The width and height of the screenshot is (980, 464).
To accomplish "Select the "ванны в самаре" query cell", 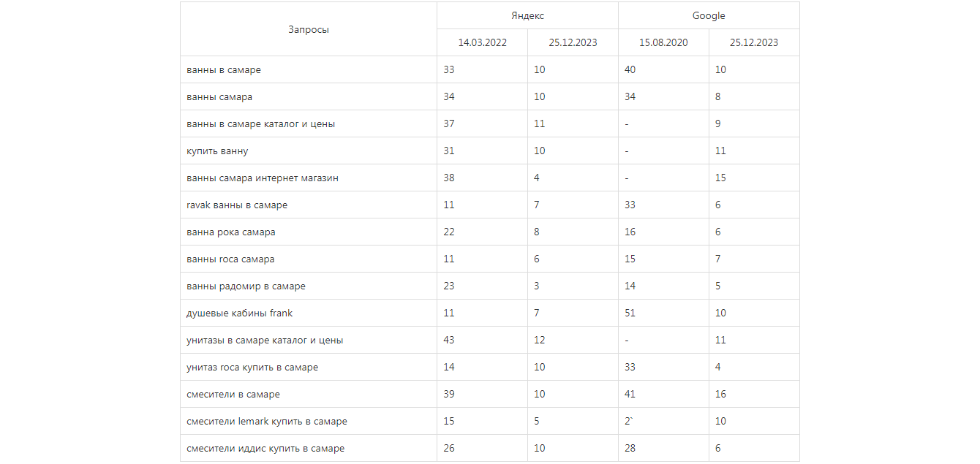I will tap(224, 70).
